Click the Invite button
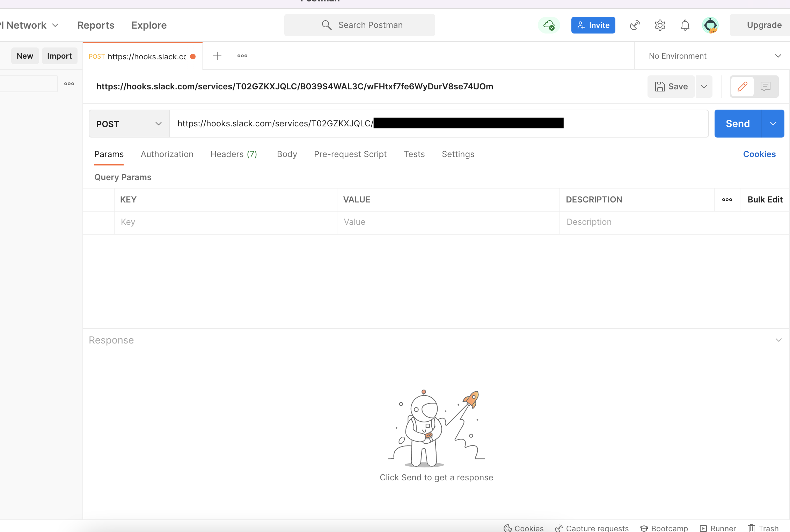Image resolution: width=790 pixels, height=532 pixels. click(x=593, y=25)
